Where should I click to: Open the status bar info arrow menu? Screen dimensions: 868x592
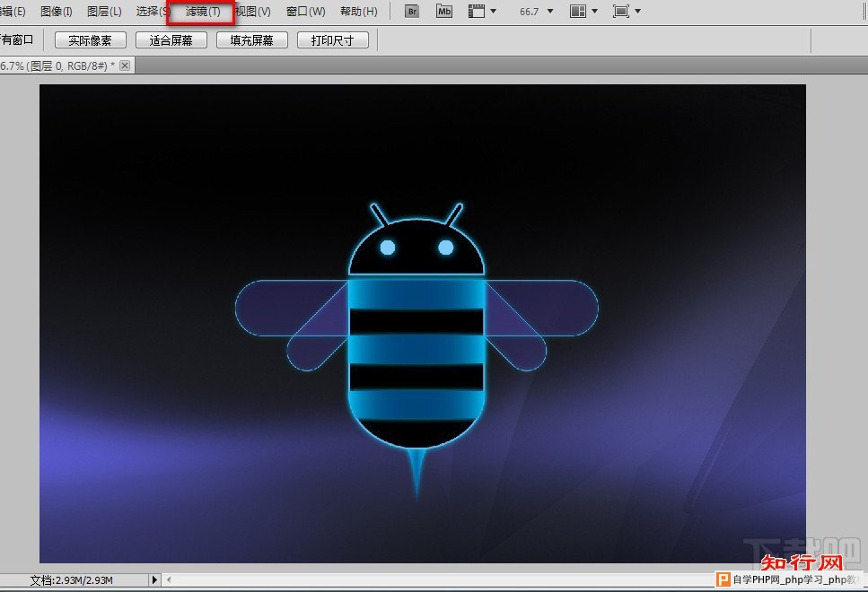click(154, 579)
